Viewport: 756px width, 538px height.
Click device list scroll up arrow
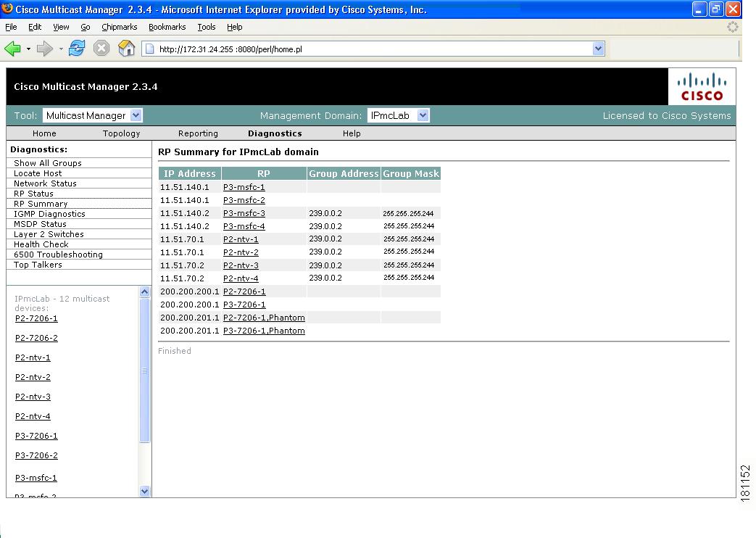click(145, 291)
